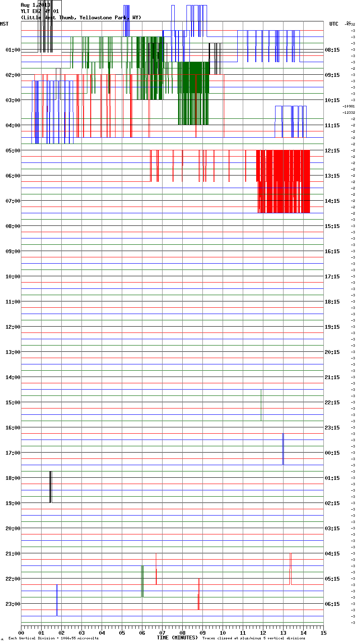
Task: Click the 23:00 MST time label
Action: pyautogui.click(x=13, y=604)
